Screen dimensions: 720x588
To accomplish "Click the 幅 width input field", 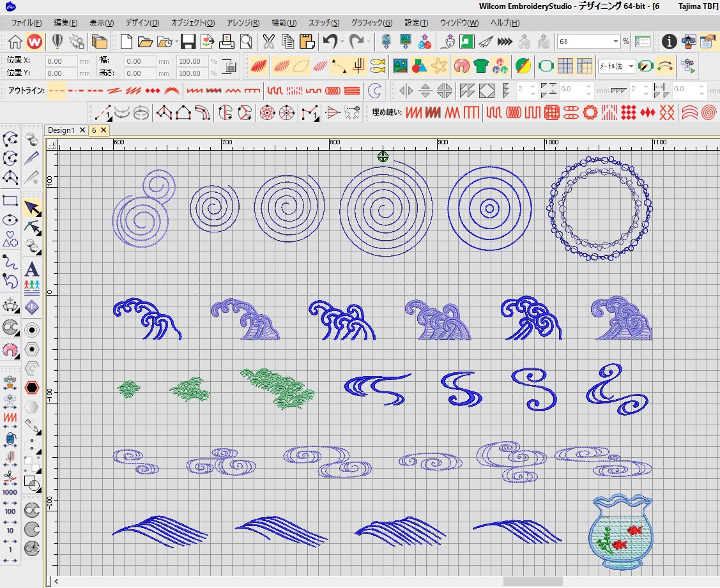I will tap(141, 61).
